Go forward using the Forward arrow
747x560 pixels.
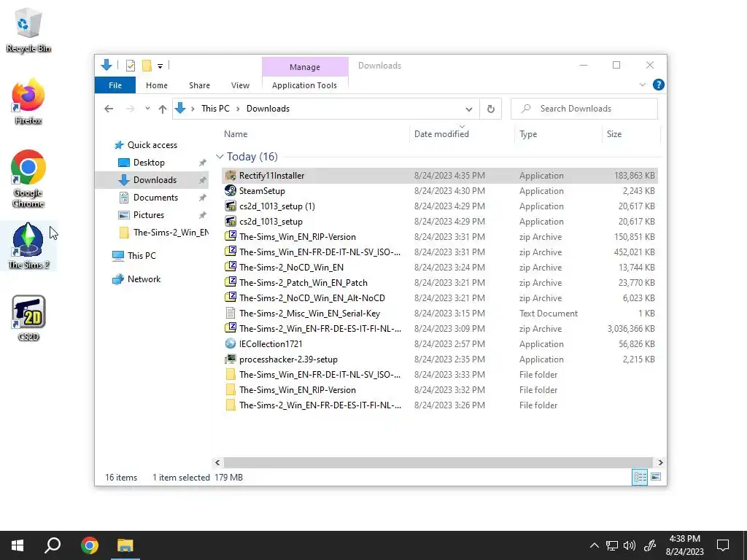coord(130,109)
